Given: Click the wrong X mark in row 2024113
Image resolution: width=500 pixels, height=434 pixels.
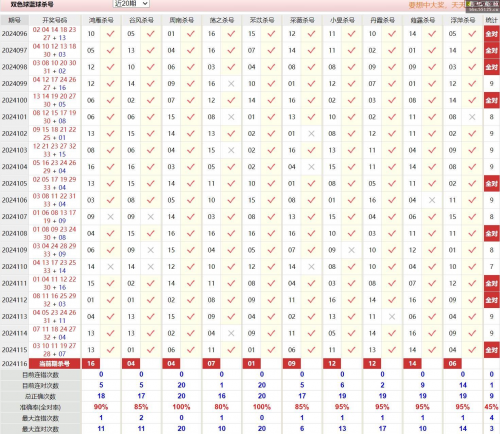Looking at the screenshot, I should click(x=392, y=317).
